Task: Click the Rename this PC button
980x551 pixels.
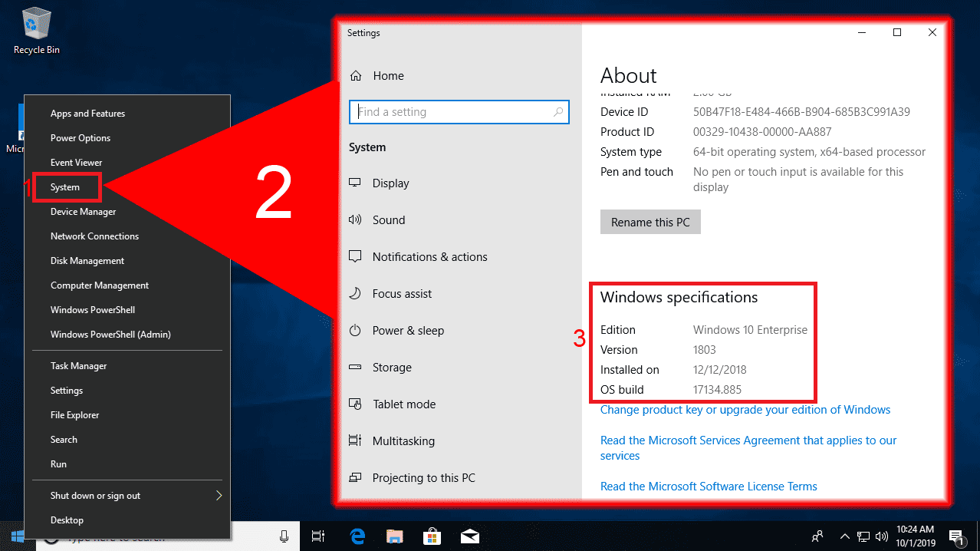Action: 649,222
